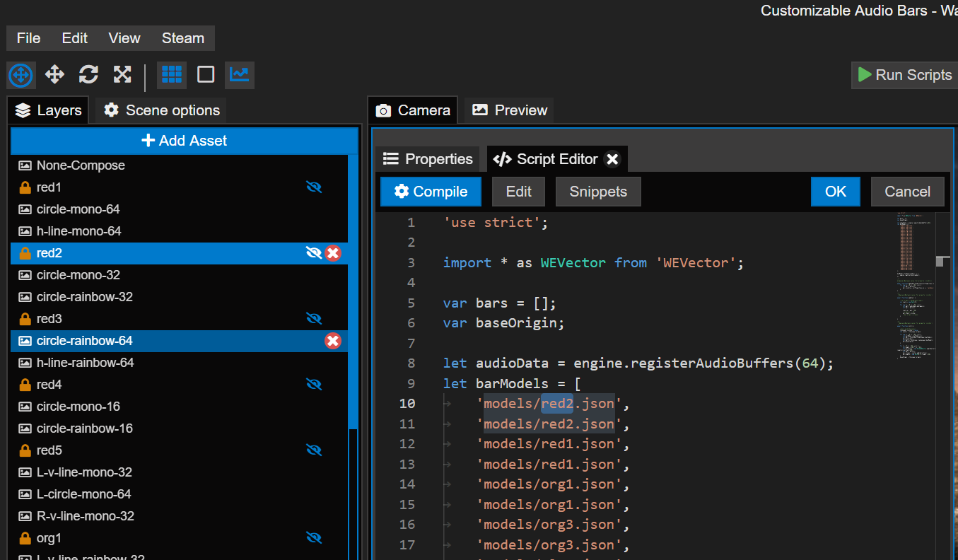The image size is (958, 560).
Task: Open the File menu
Action: click(x=29, y=38)
